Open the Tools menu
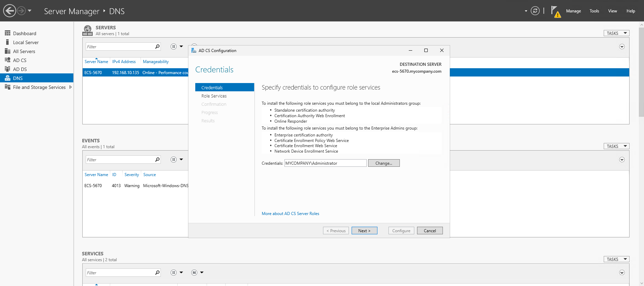 coord(594,11)
